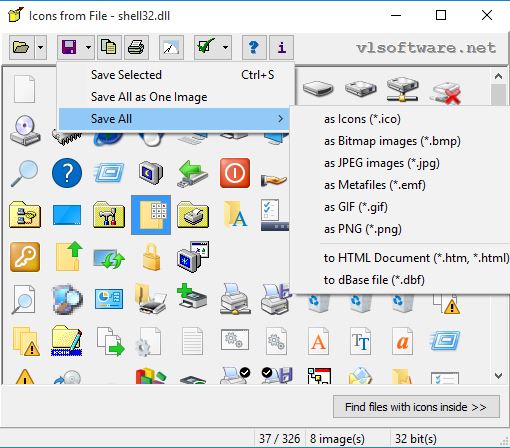Image resolution: width=510 pixels, height=448 pixels.
Task: Click the 32 bit(s) status text
Action: (x=415, y=439)
